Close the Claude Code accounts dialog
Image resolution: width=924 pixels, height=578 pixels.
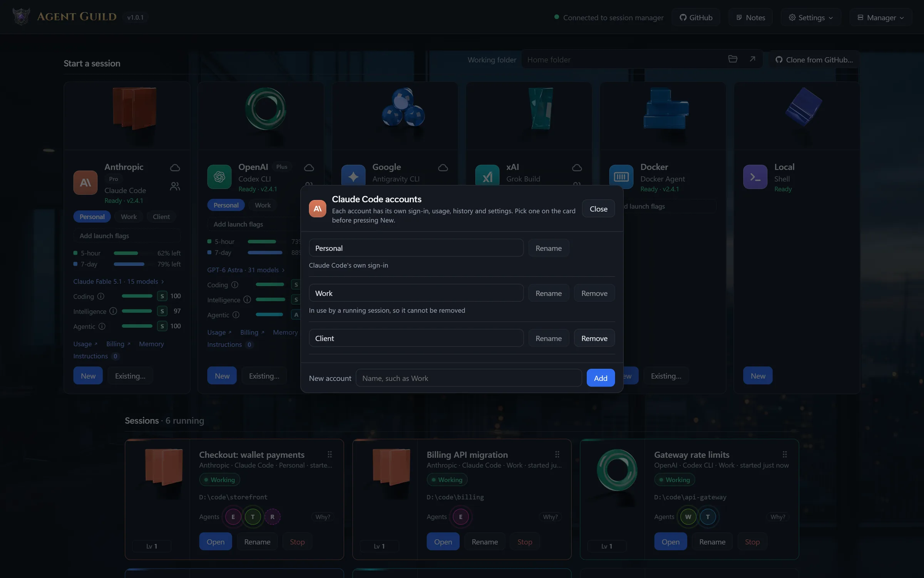(x=598, y=209)
